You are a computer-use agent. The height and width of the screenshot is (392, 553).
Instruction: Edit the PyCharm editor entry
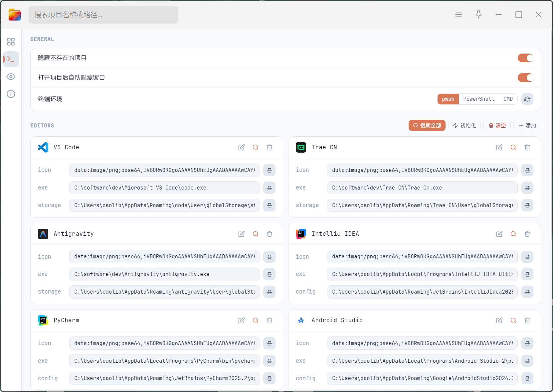point(242,321)
